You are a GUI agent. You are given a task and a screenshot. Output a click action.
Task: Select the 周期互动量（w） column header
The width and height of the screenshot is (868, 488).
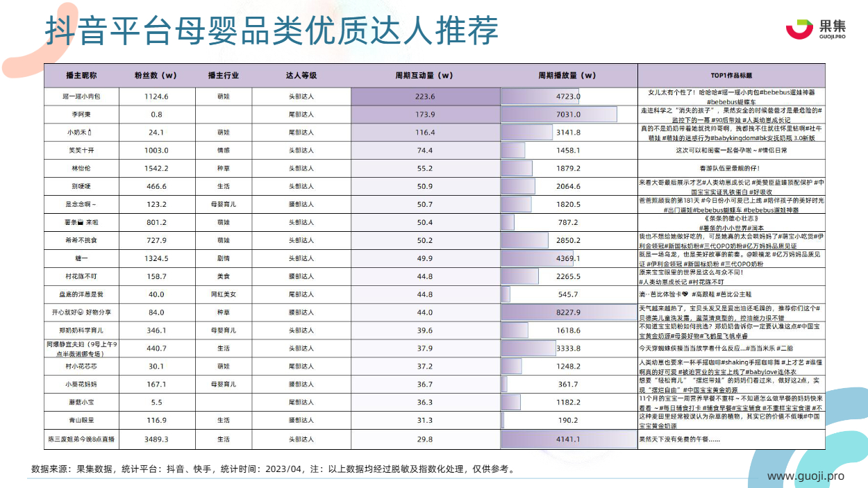tap(425, 76)
